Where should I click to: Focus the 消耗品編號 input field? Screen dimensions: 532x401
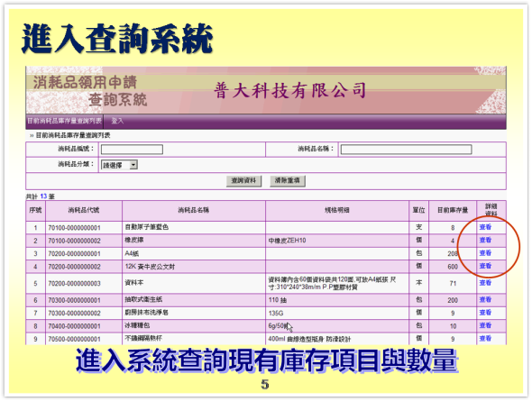coord(132,150)
